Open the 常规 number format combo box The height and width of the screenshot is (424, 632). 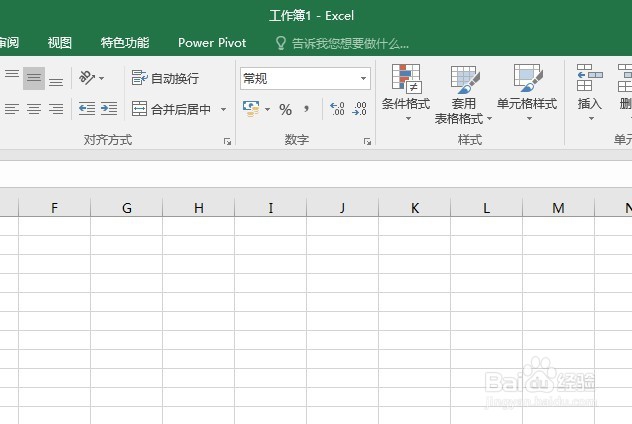click(x=305, y=78)
